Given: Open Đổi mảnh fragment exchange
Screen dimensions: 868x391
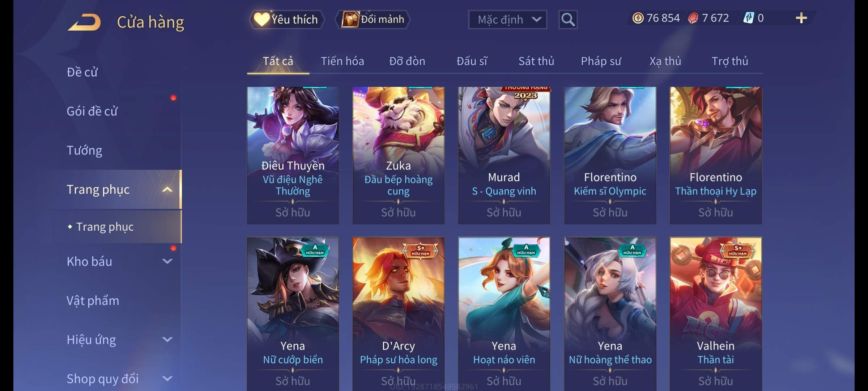Looking at the screenshot, I should pyautogui.click(x=373, y=19).
